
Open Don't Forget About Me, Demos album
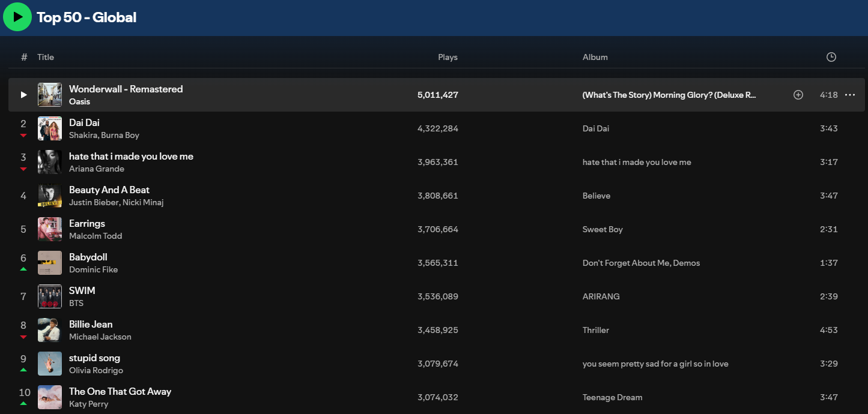tap(641, 263)
